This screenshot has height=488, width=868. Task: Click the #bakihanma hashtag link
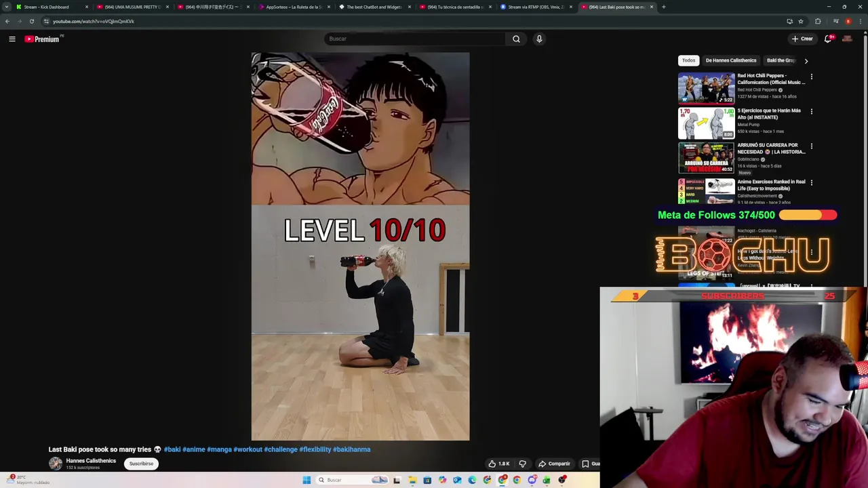tap(351, 449)
